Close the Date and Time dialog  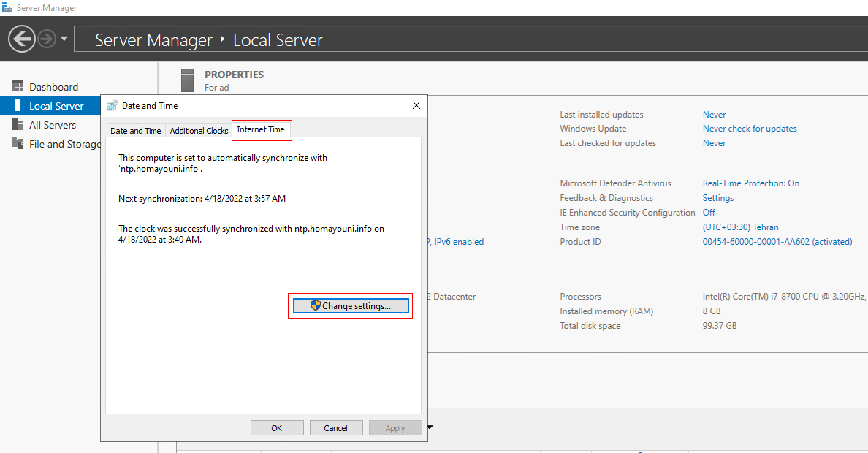416,105
